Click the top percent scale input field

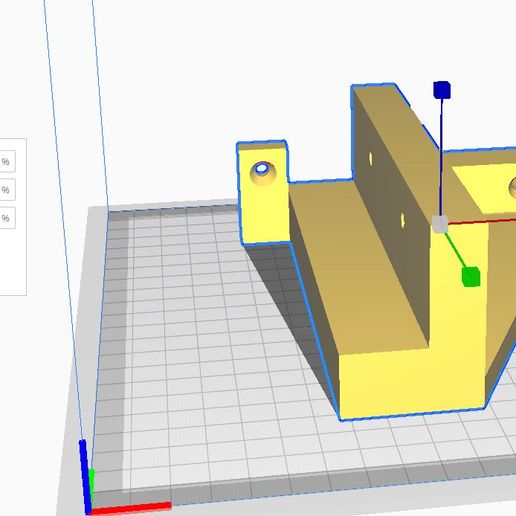(7, 162)
